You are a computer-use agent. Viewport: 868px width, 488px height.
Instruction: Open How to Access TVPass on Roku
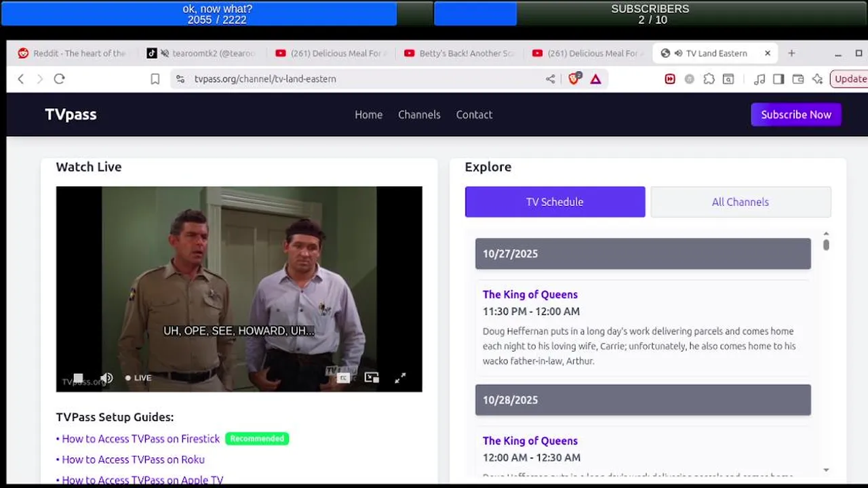tap(133, 460)
